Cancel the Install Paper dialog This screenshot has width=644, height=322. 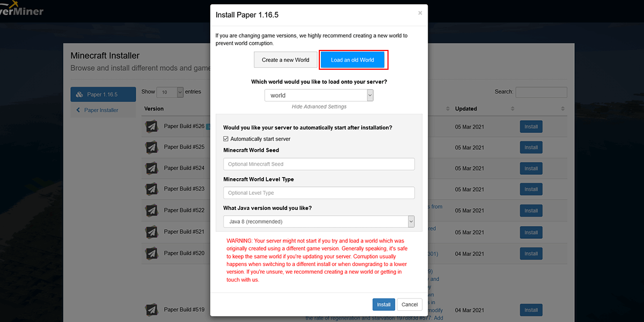[409, 304]
